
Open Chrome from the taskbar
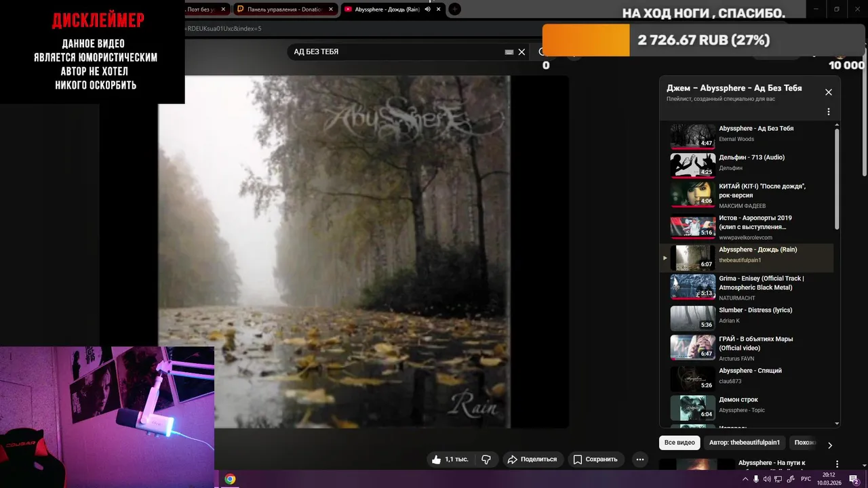[x=230, y=479]
